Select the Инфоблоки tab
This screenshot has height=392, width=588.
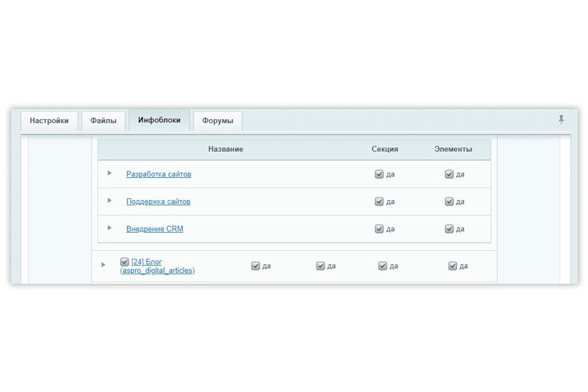point(159,120)
